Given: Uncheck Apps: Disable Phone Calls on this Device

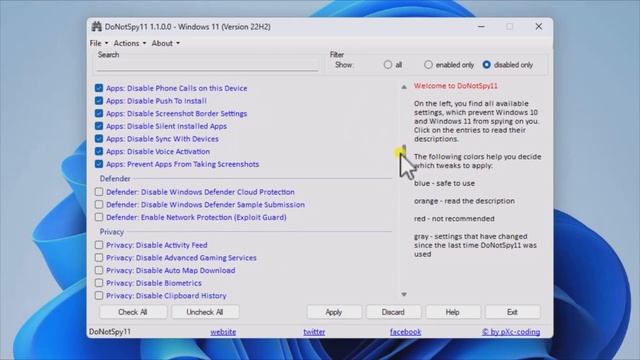Looking at the screenshot, I should click(99, 88).
